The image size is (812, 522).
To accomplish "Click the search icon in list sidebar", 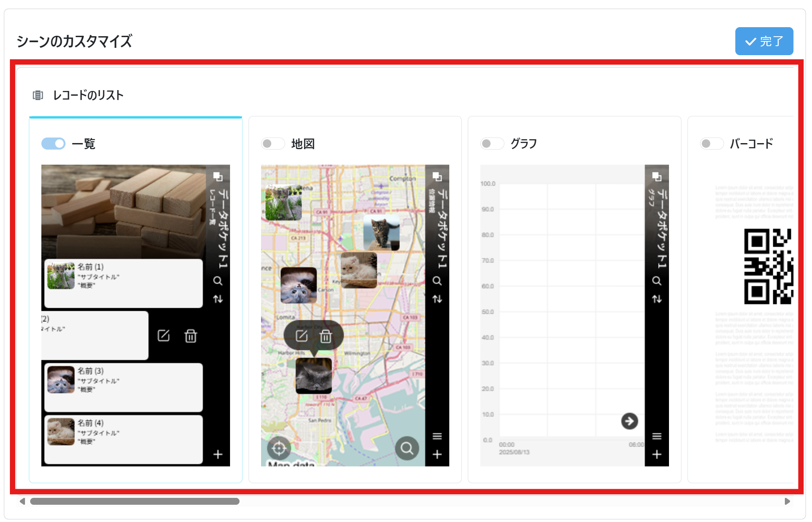I will pyautogui.click(x=218, y=281).
